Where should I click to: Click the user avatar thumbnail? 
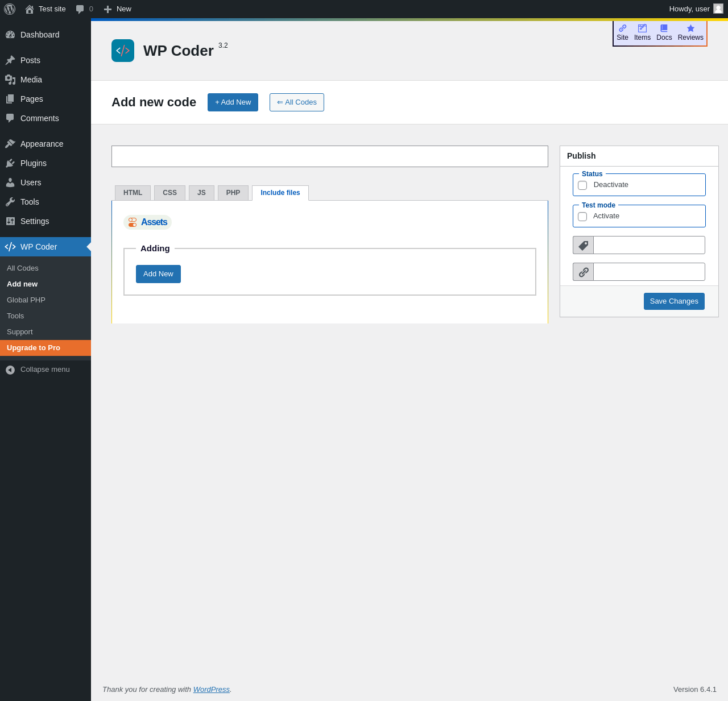(x=718, y=9)
